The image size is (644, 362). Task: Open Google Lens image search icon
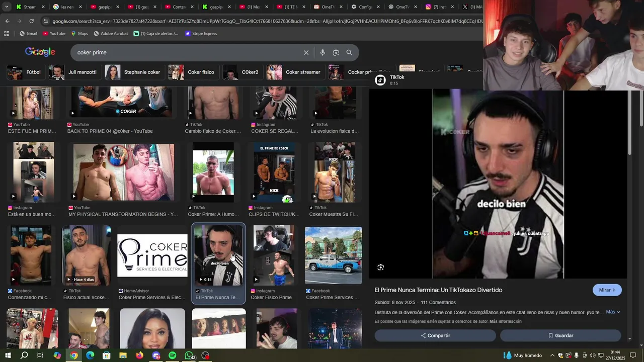click(336, 52)
